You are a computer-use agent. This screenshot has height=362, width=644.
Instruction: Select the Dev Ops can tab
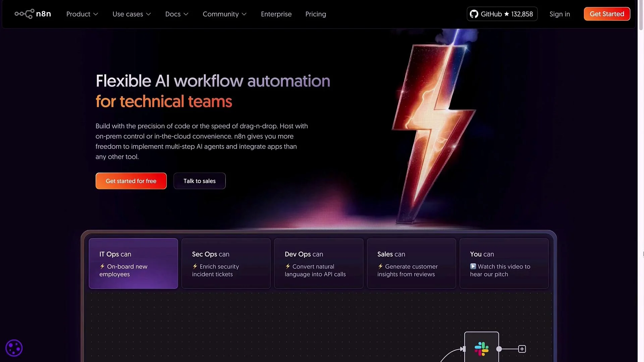coord(319,263)
